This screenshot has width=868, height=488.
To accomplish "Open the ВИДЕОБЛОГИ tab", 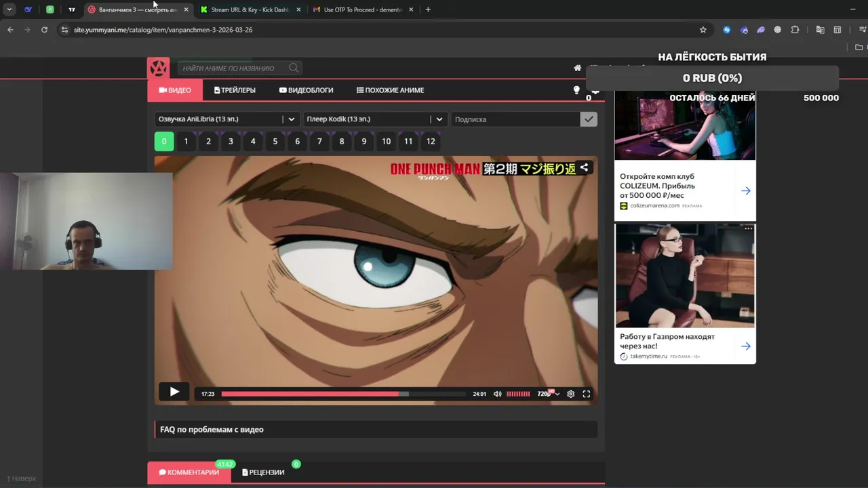I will [x=306, y=90].
